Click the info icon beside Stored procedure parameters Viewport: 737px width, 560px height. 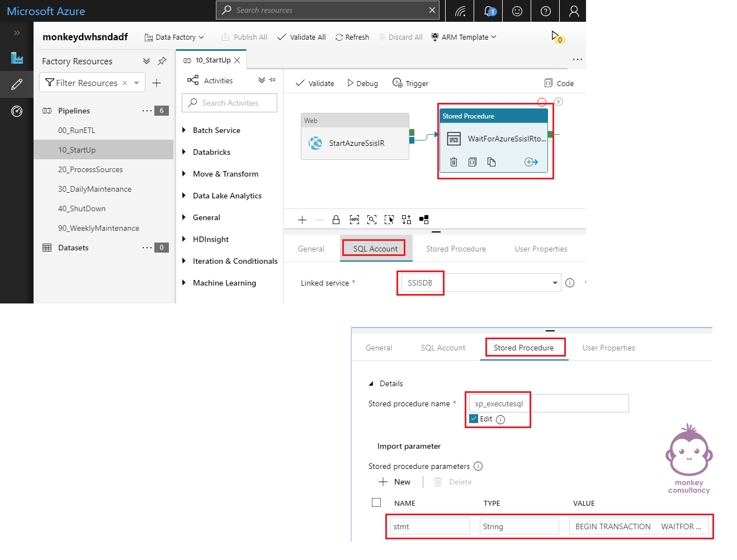coord(478,466)
